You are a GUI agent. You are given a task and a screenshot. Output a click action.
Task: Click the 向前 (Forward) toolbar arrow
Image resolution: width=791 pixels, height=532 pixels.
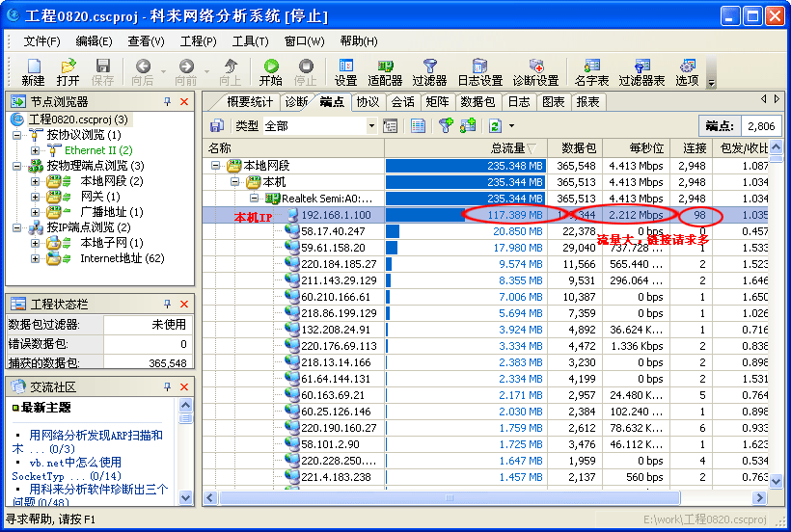pos(186,72)
